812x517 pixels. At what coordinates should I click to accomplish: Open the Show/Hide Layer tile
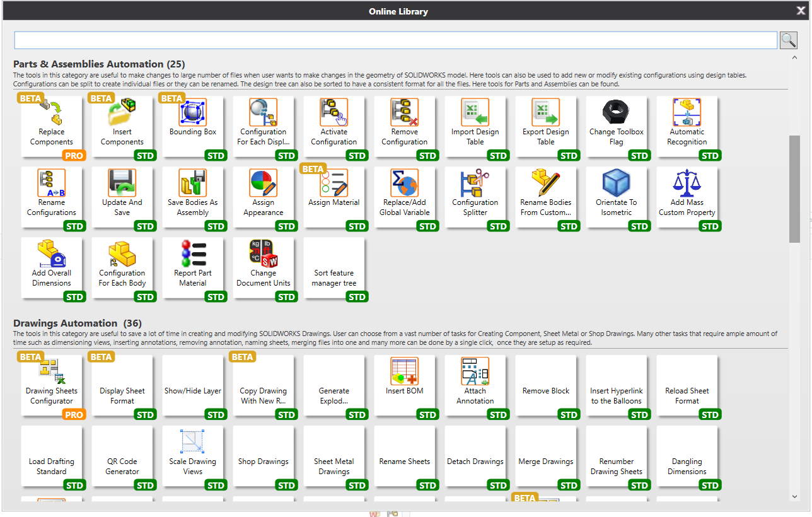point(193,386)
